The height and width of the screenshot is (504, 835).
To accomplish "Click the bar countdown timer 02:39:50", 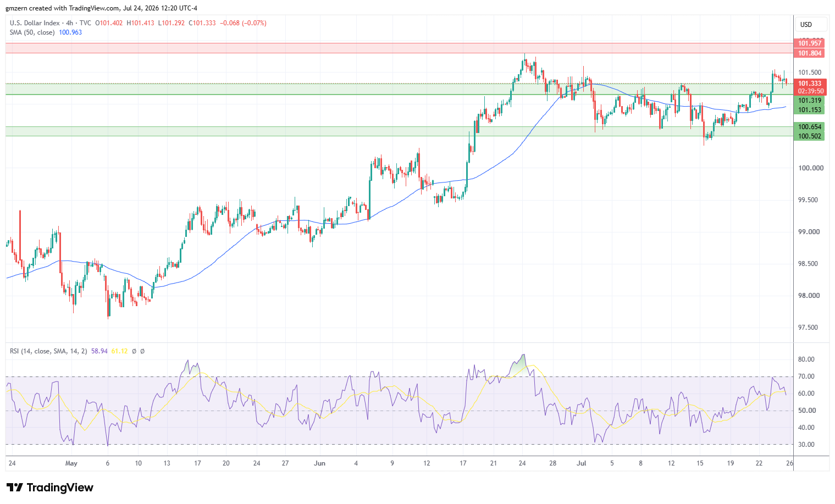I will (x=810, y=91).
